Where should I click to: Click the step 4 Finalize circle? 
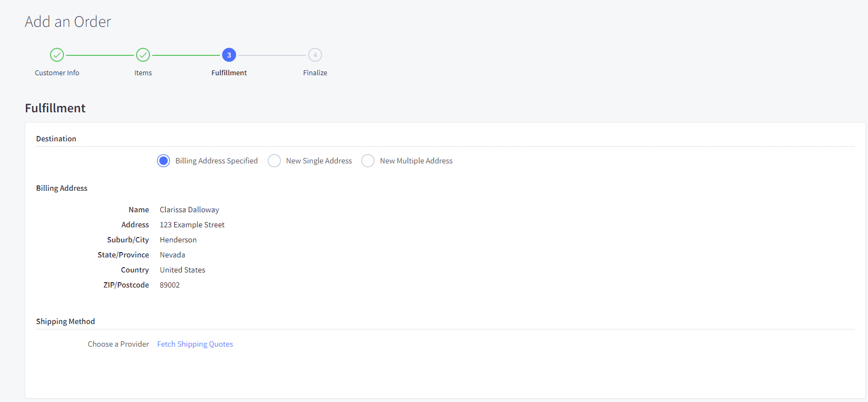pos(315,55)
